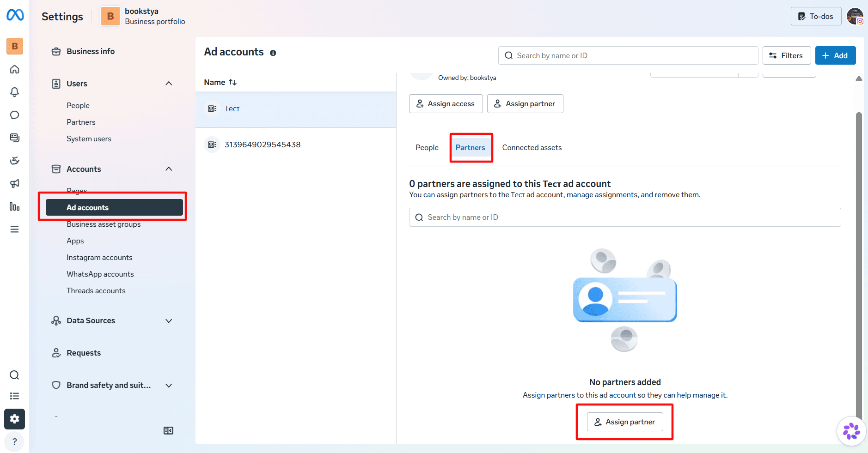Click Assign access button

[x=446, y=104]
